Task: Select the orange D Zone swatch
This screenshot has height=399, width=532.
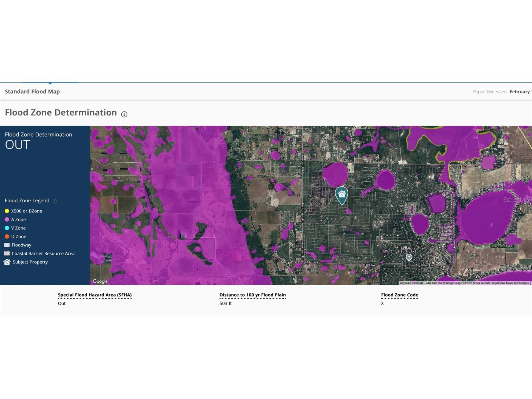Action: click(x=7, y=237)
